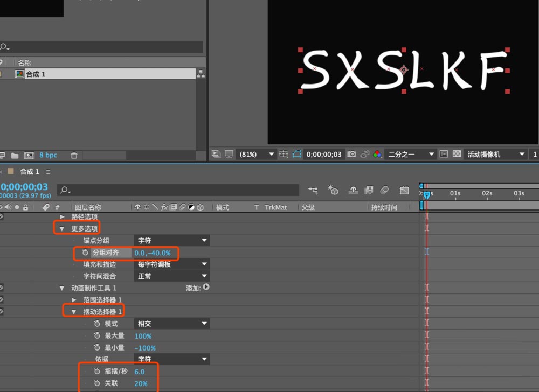Toggle the 最大量 stopwatch
Screen dimensions: 539x392
97,335
